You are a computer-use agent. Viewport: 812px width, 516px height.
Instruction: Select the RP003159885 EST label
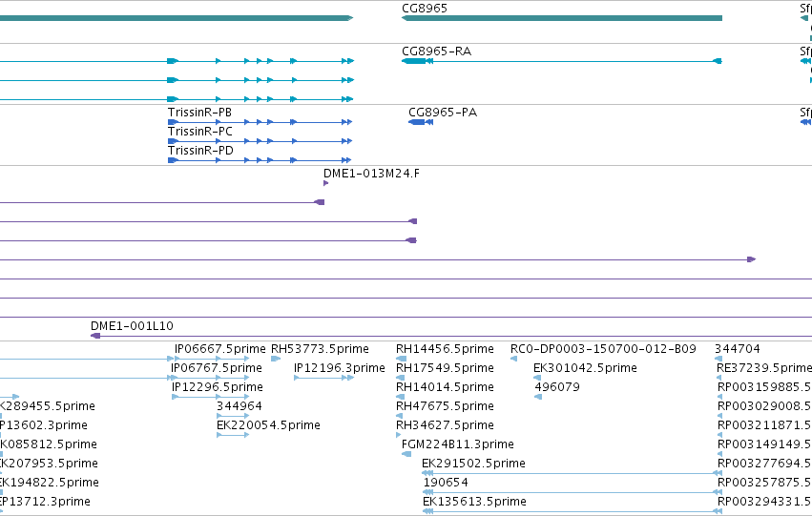(x=765, y=387)
